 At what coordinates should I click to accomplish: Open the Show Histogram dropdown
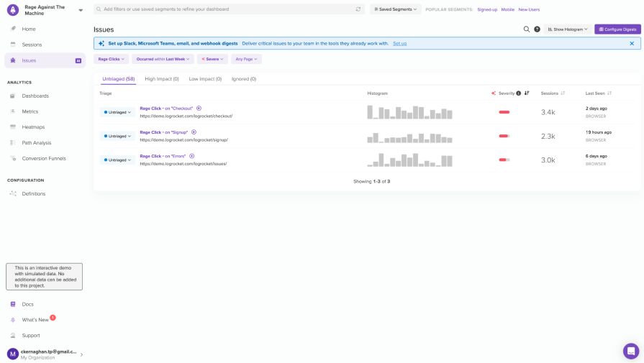pos(567,29)
